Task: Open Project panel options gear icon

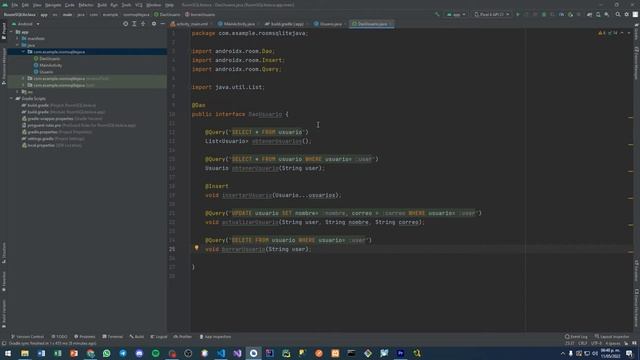Action: 154,24
